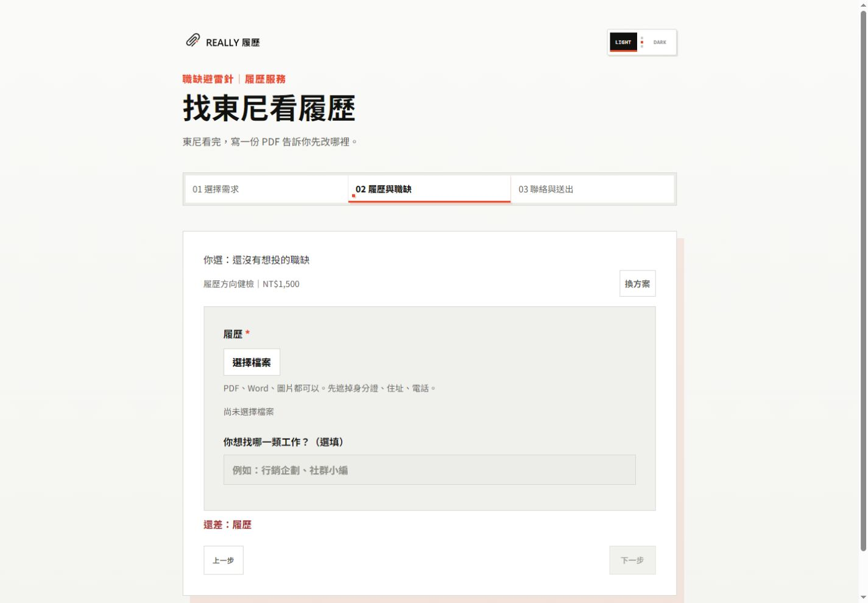Click the 下一步 button

click(x=632, y=560)
